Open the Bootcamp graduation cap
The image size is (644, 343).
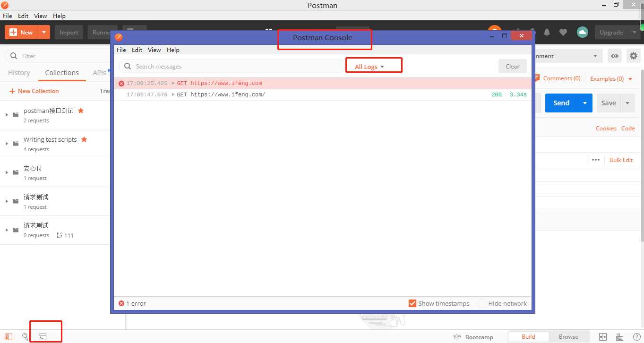coord(457,337)
